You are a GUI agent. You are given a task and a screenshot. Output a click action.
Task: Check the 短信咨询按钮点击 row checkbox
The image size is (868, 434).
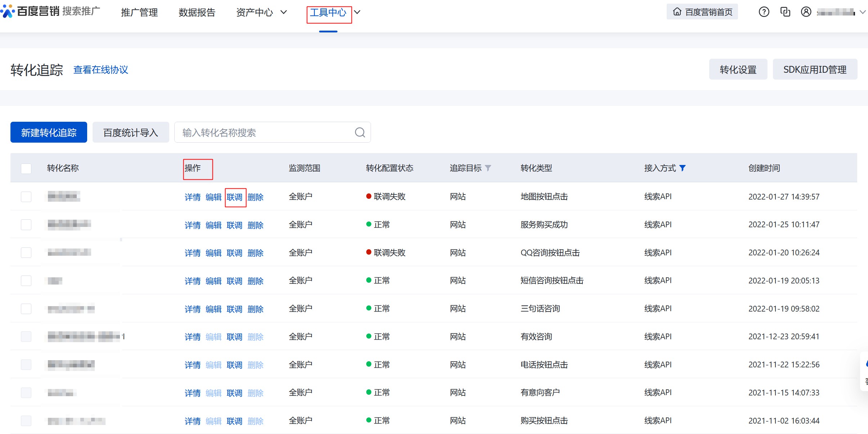click(x=26, y=281)
